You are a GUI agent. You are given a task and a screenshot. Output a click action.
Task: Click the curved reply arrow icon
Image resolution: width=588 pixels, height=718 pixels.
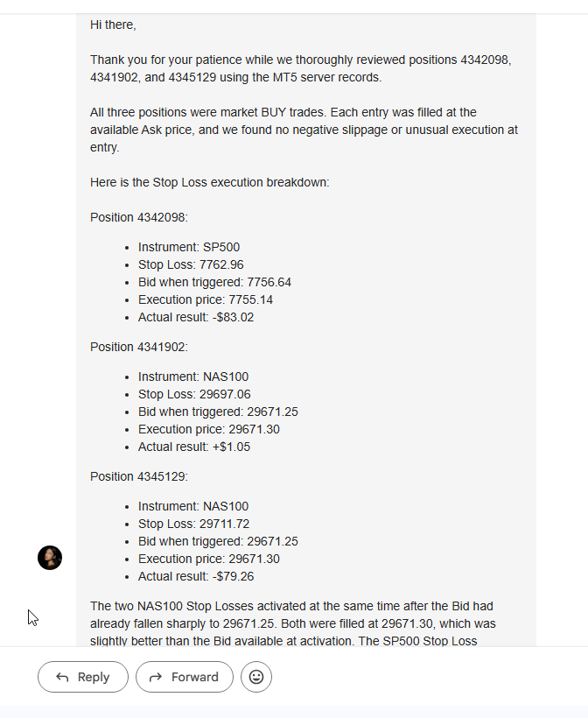point(62,677)
